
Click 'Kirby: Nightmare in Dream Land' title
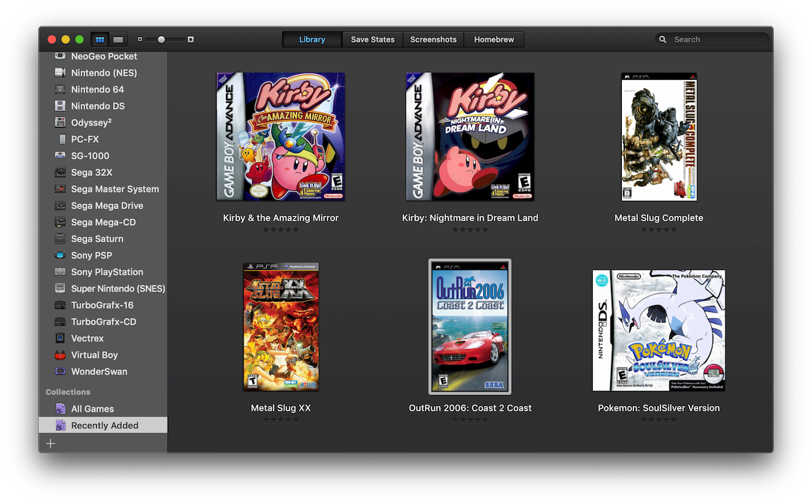(470, 218)
